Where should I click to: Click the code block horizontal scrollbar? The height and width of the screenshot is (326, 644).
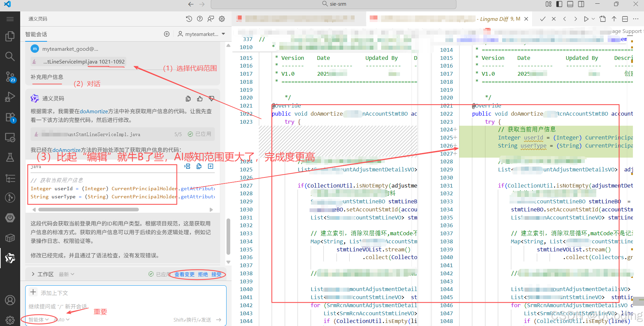click(x=88, y=209)
